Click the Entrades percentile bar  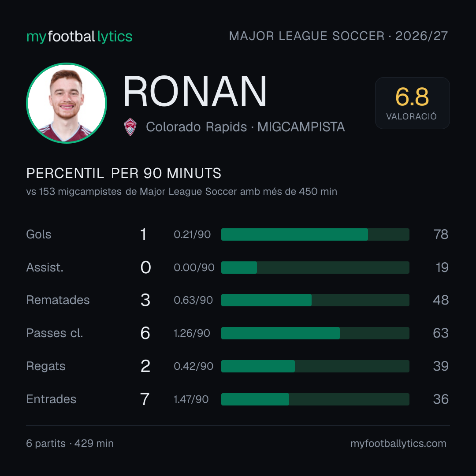pyautogui.click(x=315, y=399)
